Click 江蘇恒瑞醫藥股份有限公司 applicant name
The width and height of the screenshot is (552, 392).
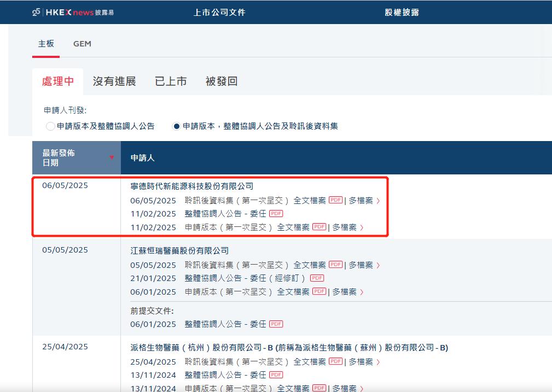click(179, 250)
